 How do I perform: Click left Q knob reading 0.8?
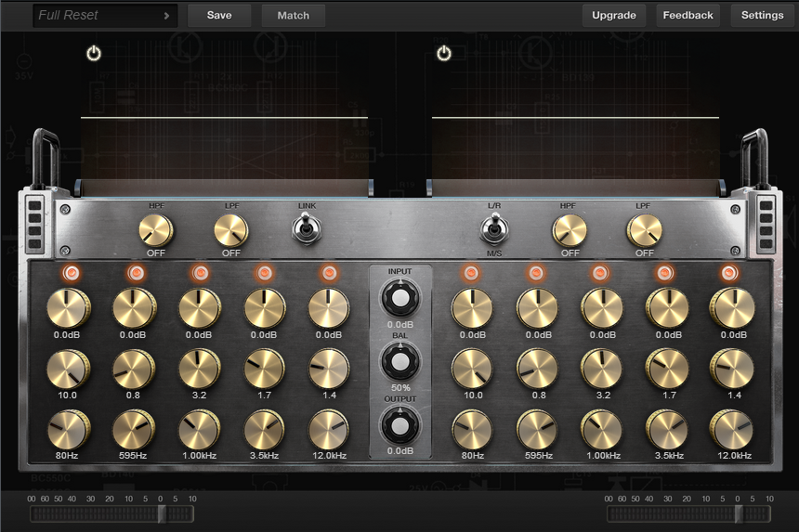point(134,370)
